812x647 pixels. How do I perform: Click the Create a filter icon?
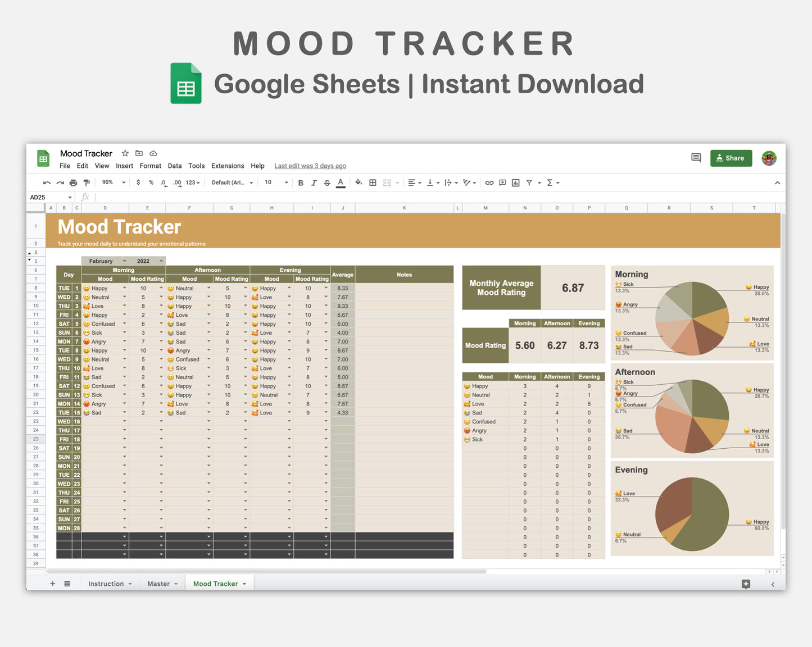point(529,183)
